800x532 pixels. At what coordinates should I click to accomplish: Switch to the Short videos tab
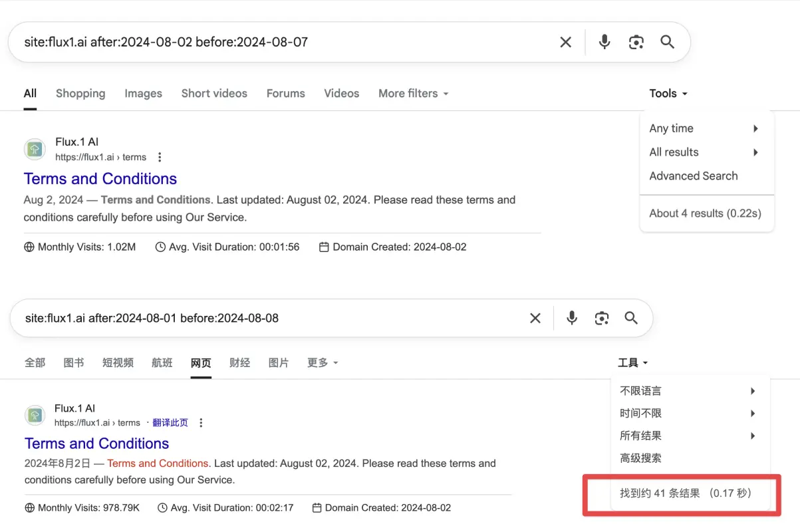(x=214, y=94)
